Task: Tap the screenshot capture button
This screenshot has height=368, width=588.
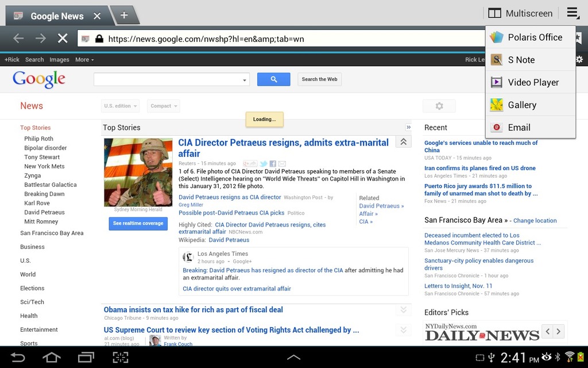Action: [x=121, y=357]
